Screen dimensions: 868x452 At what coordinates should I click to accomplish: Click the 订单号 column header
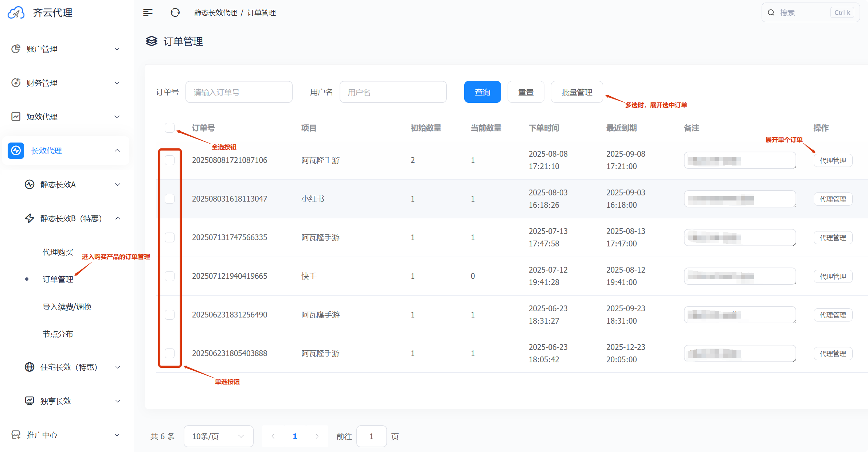[x=203, y=128]
